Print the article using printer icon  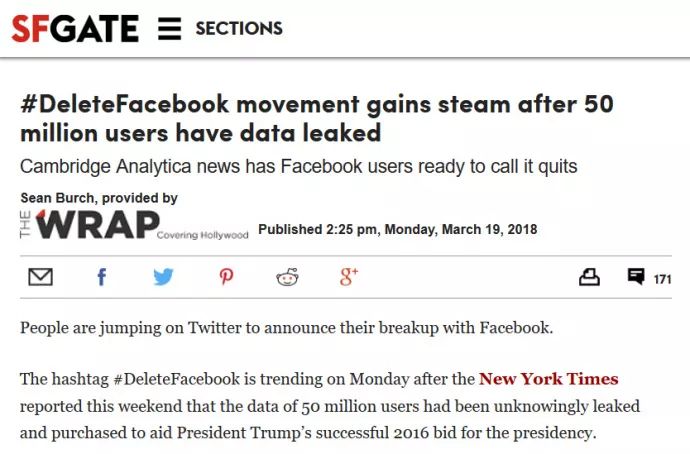coord(589,277)
